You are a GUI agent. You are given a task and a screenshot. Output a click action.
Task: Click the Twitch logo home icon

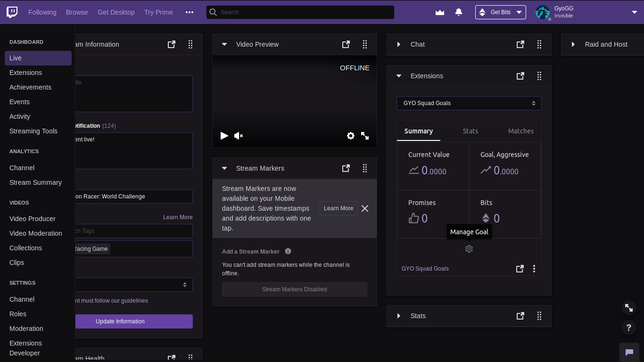pos(12,12)
